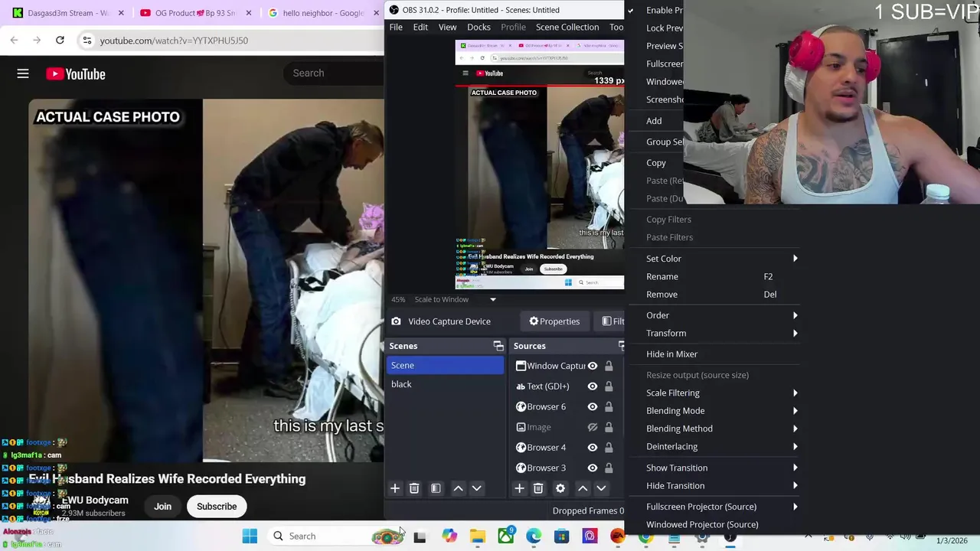
Task: Add a new source with the Sources plus icon
Action: click(x=519, y=488)
